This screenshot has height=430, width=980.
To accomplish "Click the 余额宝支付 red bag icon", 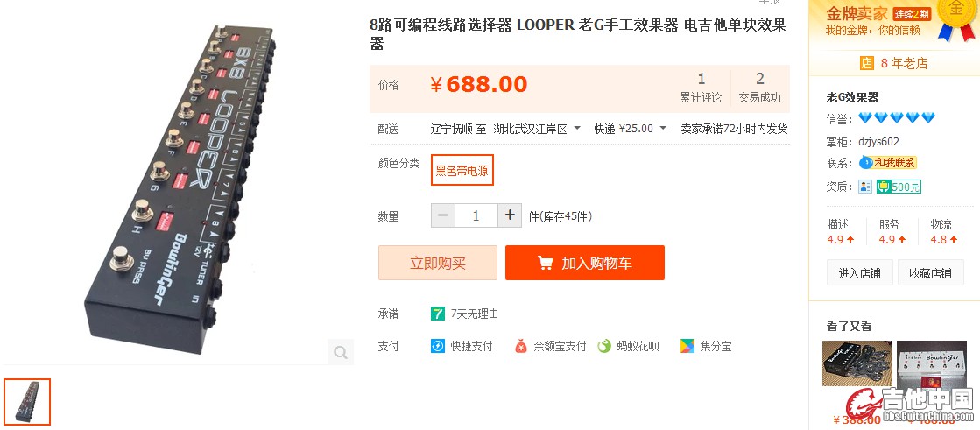I will pyautogui.click(x=520, y=346).
